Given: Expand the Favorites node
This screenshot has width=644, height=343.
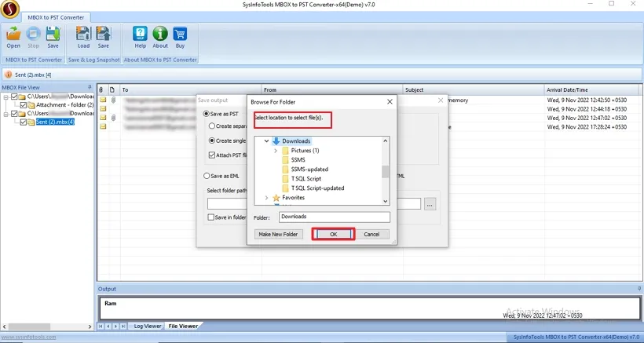Looking at the screenshot, I should click(266, 198).
